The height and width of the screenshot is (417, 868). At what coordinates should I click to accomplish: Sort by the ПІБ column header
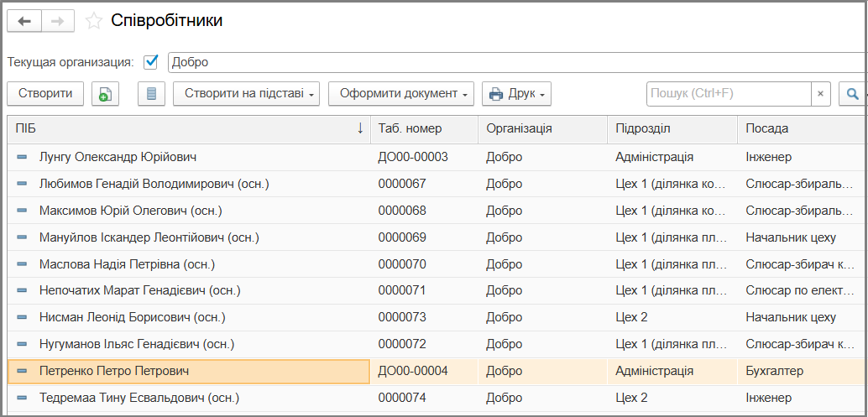pos(189,129)
